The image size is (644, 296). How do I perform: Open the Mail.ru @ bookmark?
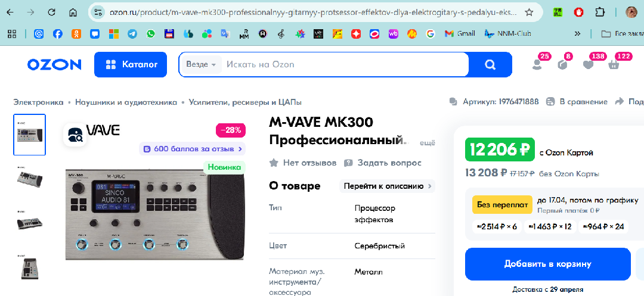(x=39, y=34)
